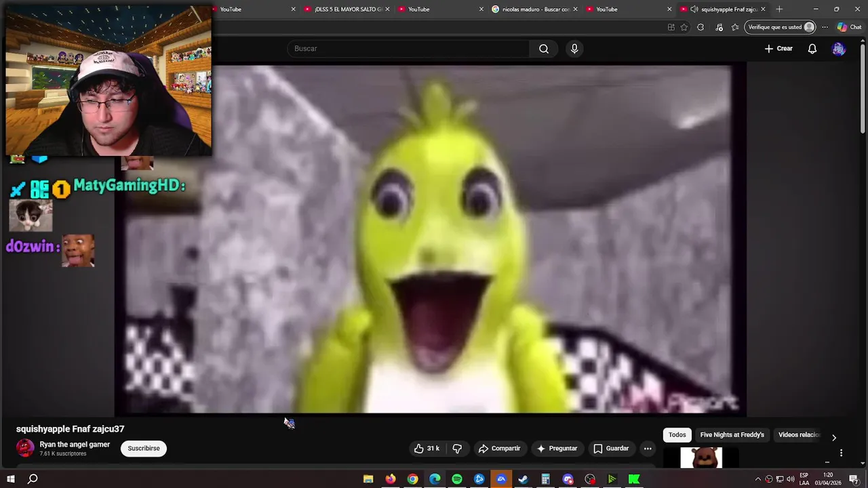This screenshot has width=868, height=488.
Task: Share video with Compartir button
Action: (x=500, y=448)
